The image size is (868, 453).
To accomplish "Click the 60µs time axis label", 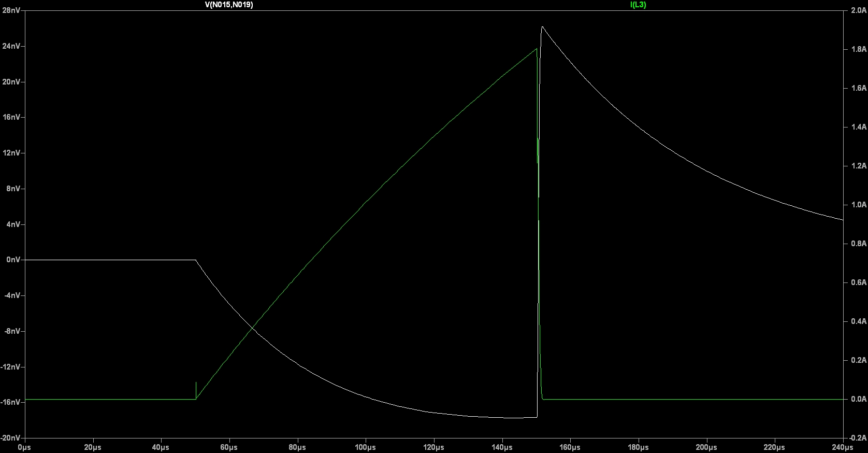I will point(229,447).
